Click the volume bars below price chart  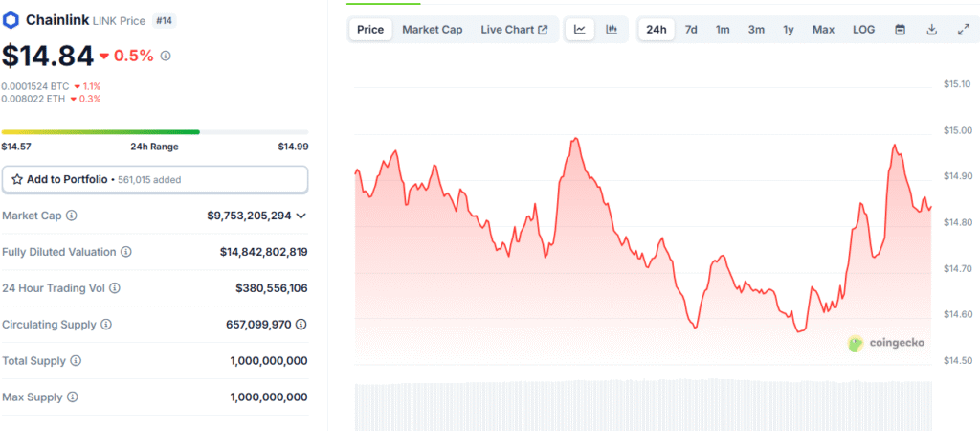pos(643,405)
